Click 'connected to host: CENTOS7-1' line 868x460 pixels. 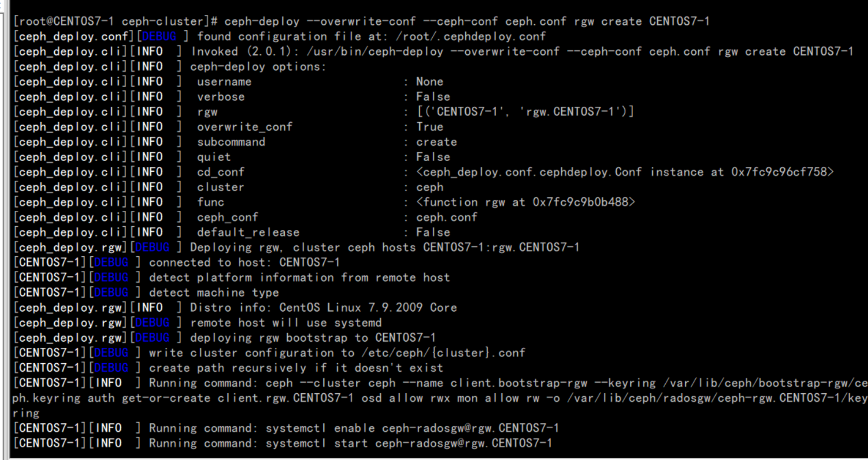point(244,262)
